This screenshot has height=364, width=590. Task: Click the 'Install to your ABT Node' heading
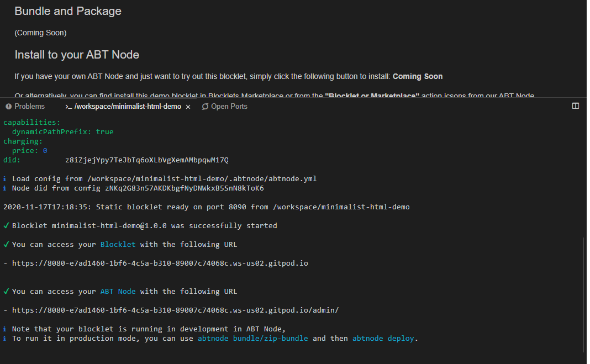click(x=77, y=55)
